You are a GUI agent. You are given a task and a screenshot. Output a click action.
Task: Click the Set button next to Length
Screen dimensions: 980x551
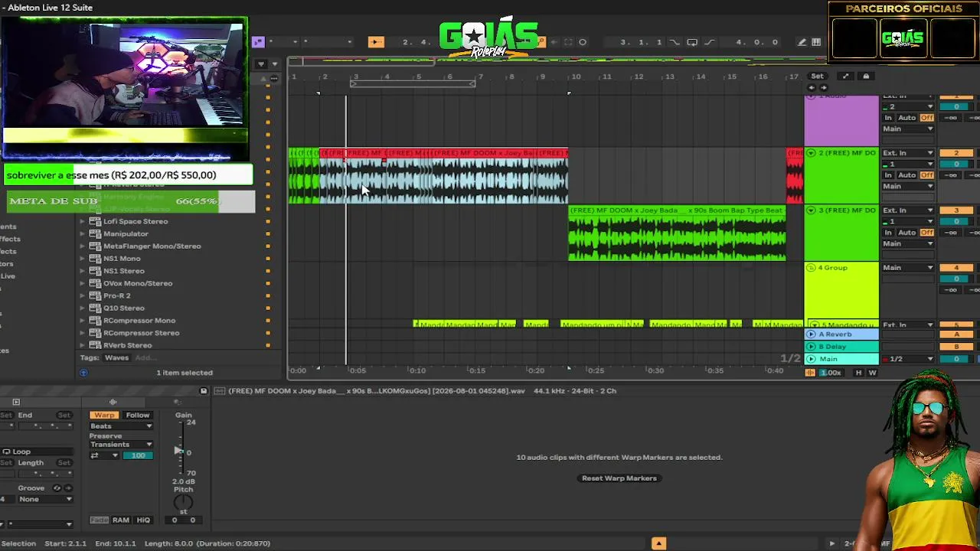point(64,463)
